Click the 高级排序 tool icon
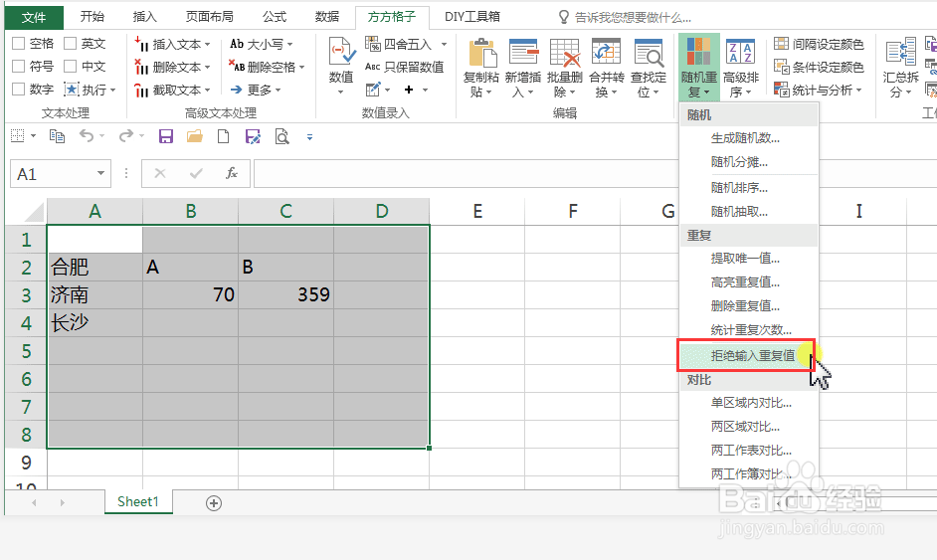Image resolution: width=937 pixels, height=560 pixels. 740,52
